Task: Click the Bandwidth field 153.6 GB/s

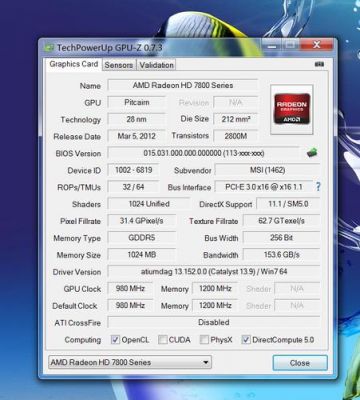Action: coord(281,255)
